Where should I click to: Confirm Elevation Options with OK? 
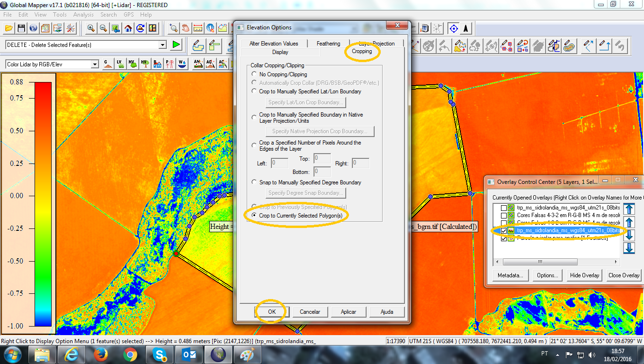[x=272, y=312]
